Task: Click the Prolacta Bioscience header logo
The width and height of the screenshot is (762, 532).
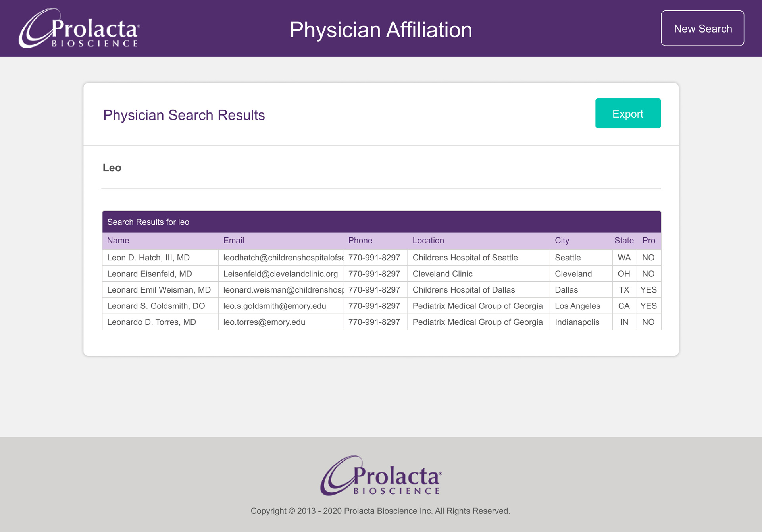Action: coord(79,28)
